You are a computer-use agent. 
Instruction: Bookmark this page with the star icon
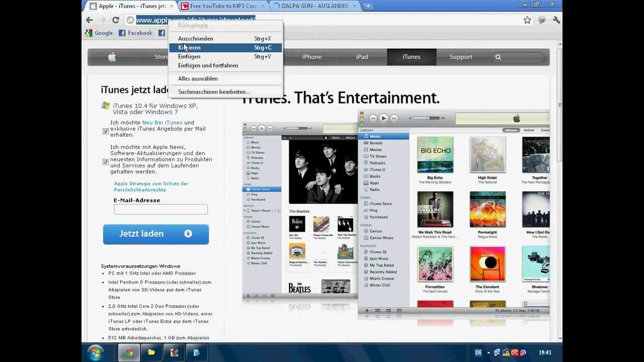click(x=527, y=20)
